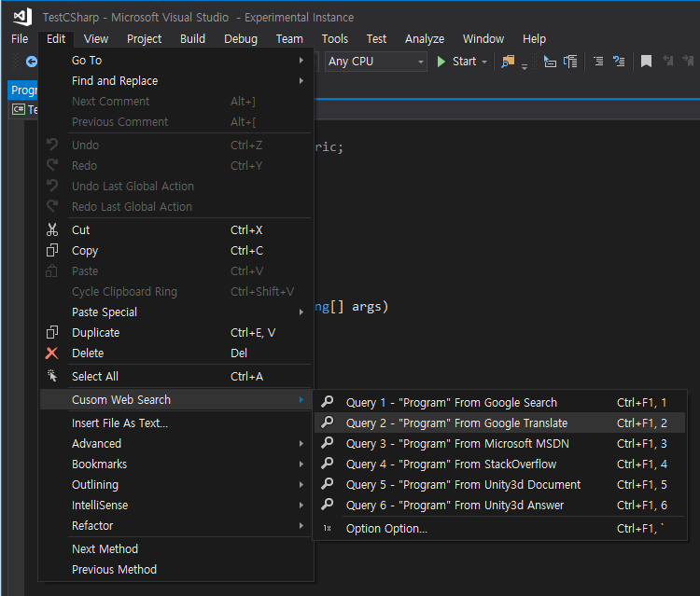Choose Next Method menu item
700x596 pixels.
click(176, 548)
